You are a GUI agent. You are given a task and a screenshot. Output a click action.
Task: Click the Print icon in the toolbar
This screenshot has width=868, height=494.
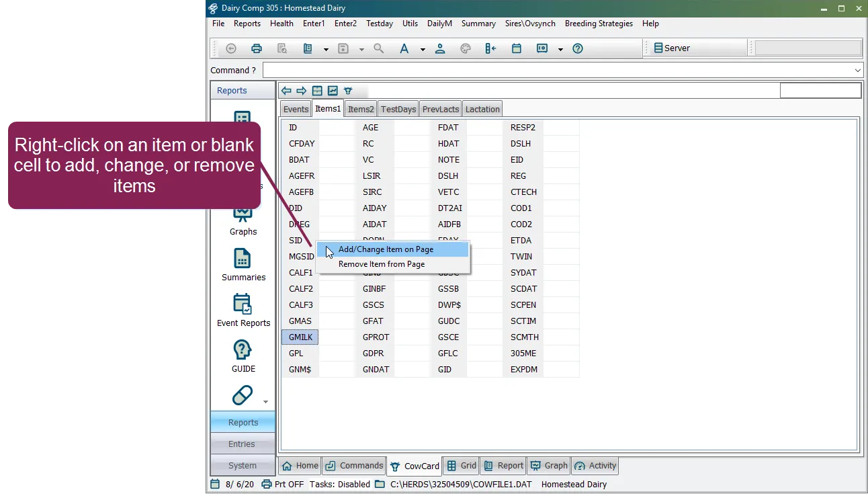pos(256,48)
